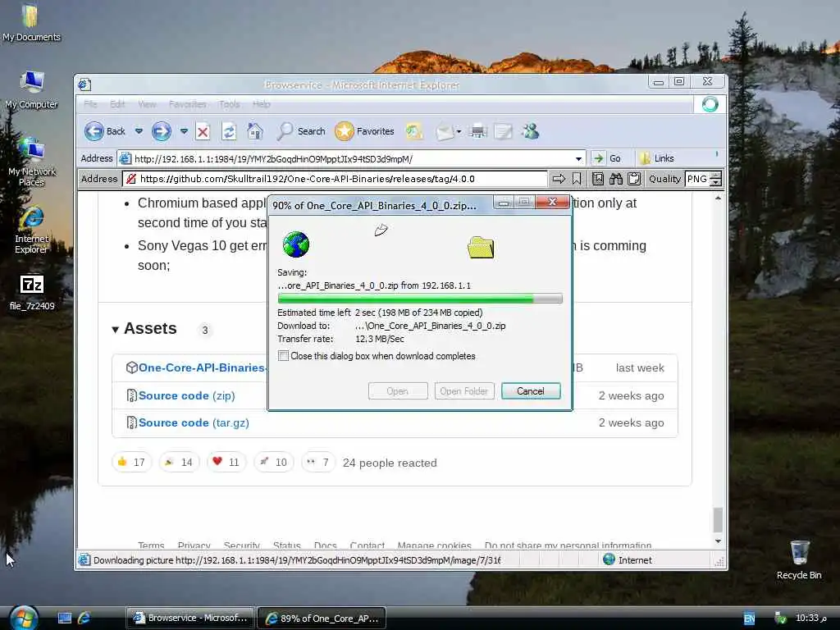Click the Browservice binoculars find icon

click(x=616, y=179)
